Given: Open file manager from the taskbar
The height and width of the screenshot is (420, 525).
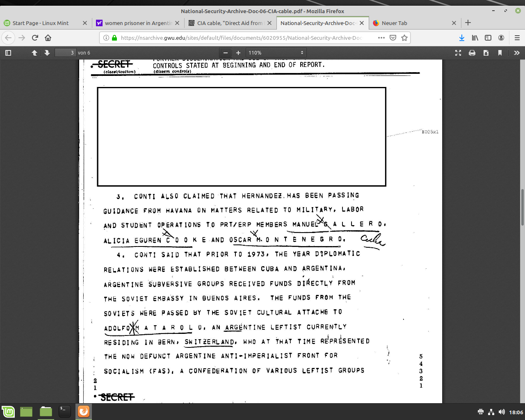Looking at the screenshot, I should [46, 411].
